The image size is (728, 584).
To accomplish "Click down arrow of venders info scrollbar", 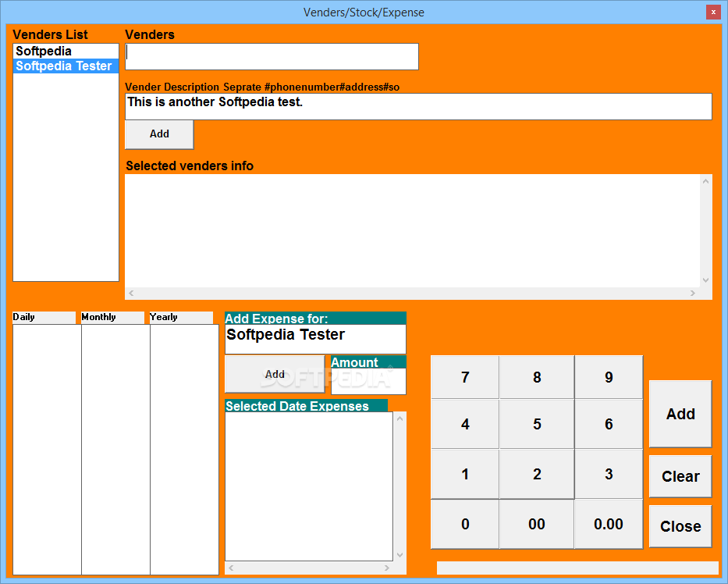I will 705,280.
